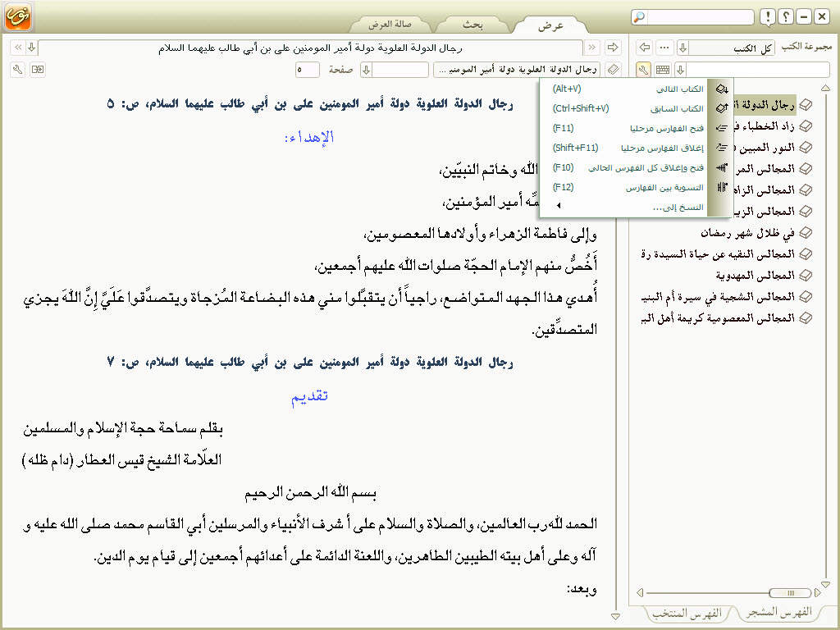840x630 pixels.
Task: Click the book icon beside the title dropdown
Action: (x=615, y=71)
